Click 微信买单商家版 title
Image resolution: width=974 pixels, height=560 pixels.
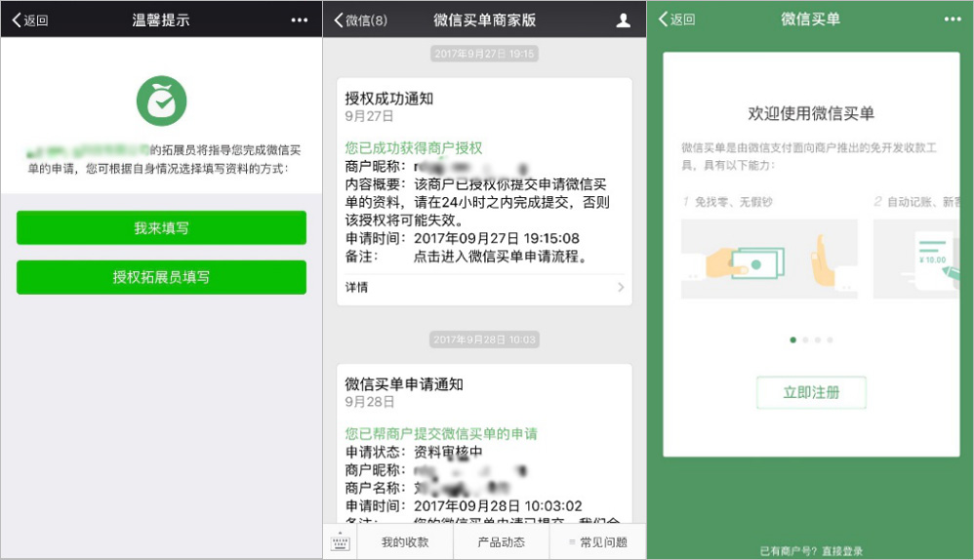point(484,20)
